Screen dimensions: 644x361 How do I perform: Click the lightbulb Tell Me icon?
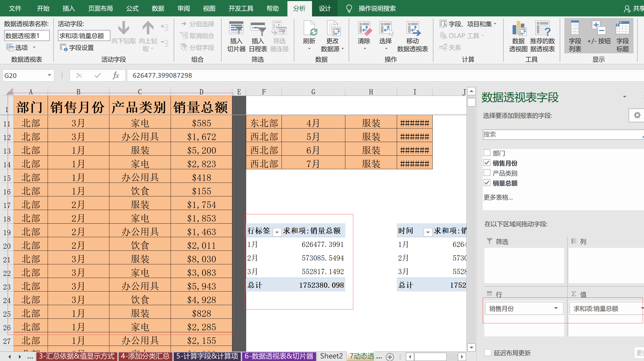349,8
